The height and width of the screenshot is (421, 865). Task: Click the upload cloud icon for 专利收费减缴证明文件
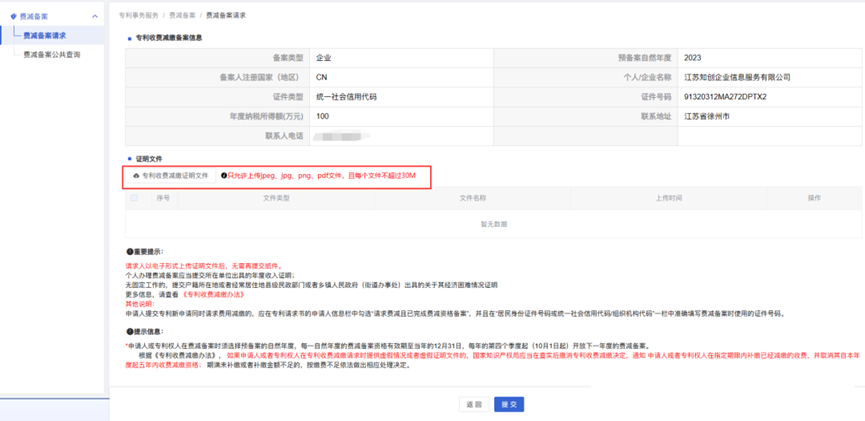coord(136,176)
